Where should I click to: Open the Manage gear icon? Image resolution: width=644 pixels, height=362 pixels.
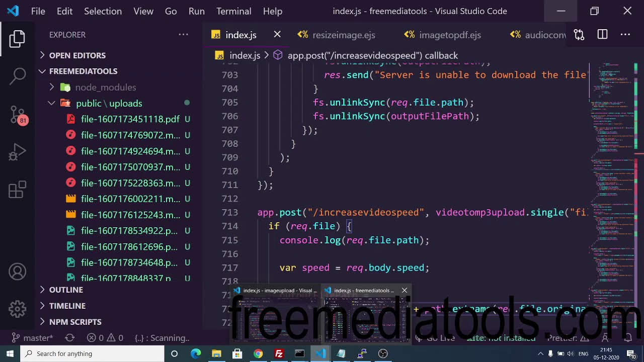[18, 309]
